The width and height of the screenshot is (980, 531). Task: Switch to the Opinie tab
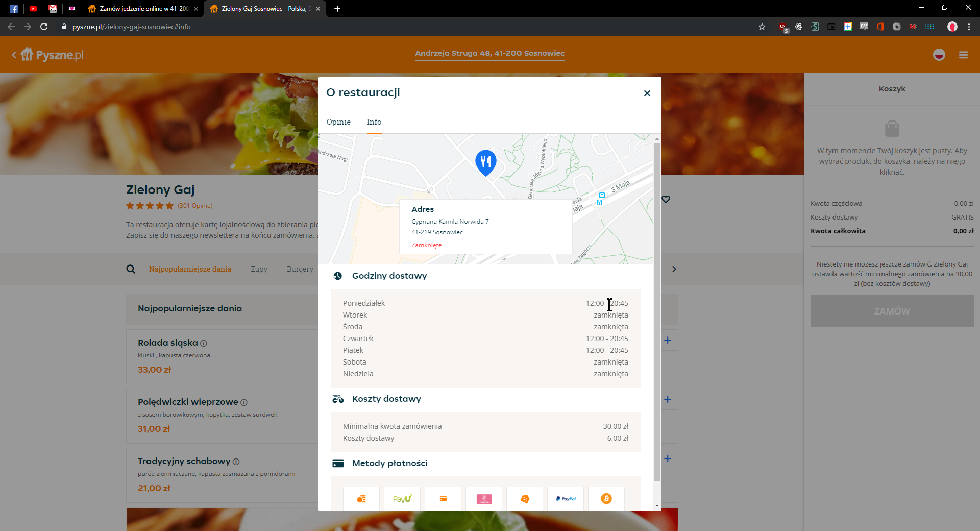coord(338,122)
